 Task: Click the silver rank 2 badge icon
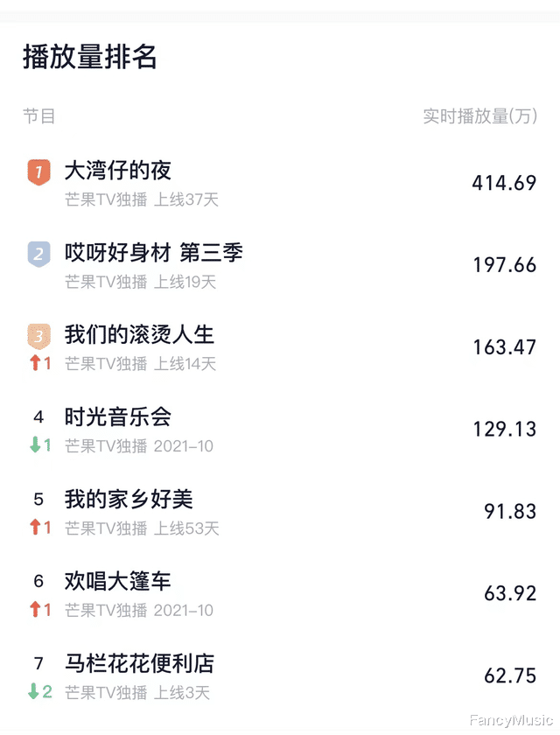[38, 254]
